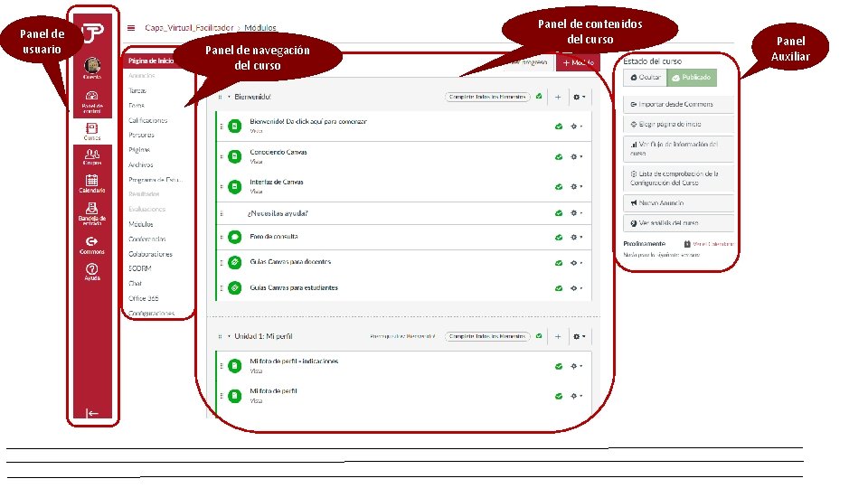Screen dimensions: 868x488
Task: Click discussion icon beside Foro de consulta
Action: 235,238
